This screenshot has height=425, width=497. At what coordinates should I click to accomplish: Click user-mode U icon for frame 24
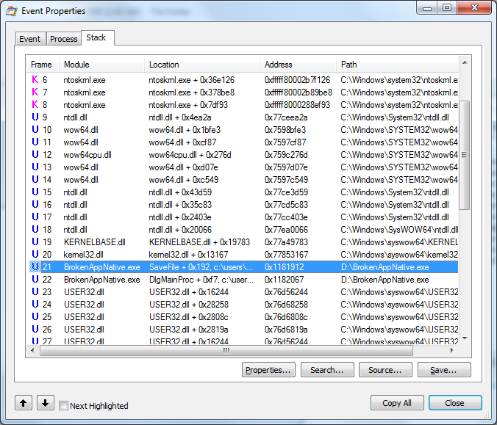(x=35, y=304)
